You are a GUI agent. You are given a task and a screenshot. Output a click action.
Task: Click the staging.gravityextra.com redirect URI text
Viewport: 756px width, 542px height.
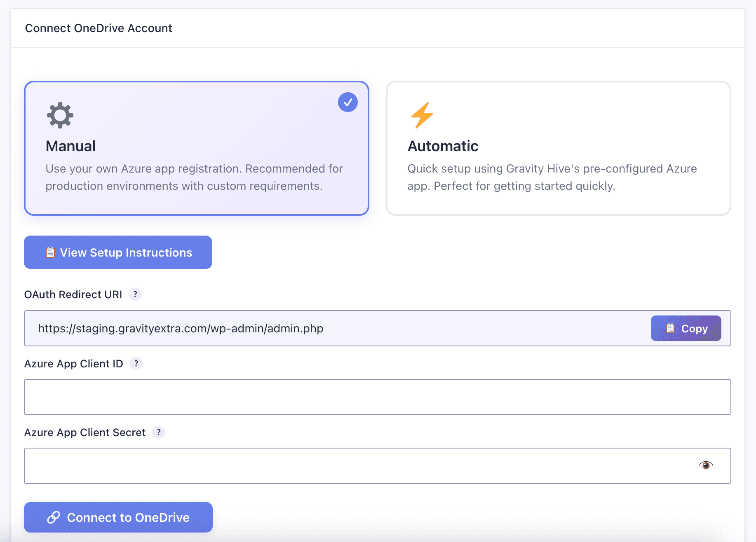click(181, 329)
